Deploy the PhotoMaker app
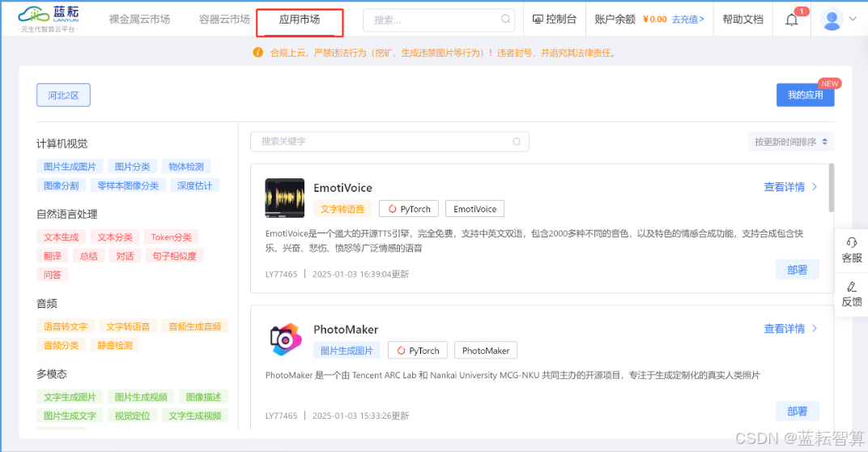This screenshot has height=452, width=868. click(797, 411)
